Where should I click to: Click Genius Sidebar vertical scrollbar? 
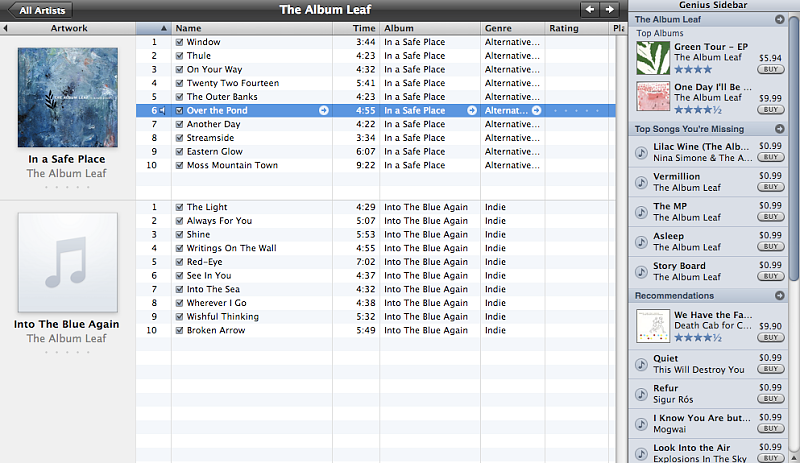794,148
